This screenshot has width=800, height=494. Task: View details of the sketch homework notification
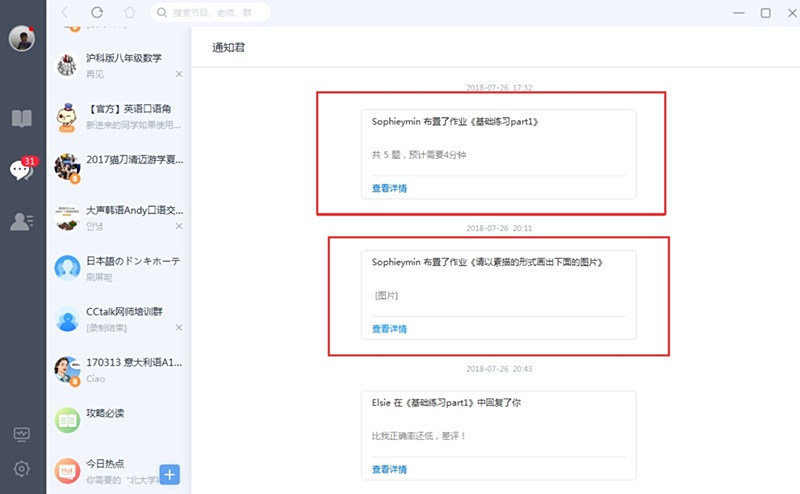(x=389, y=329)
